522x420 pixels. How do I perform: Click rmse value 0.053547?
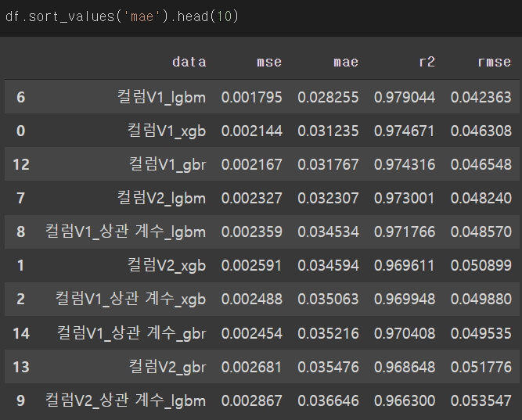[481, 400]
